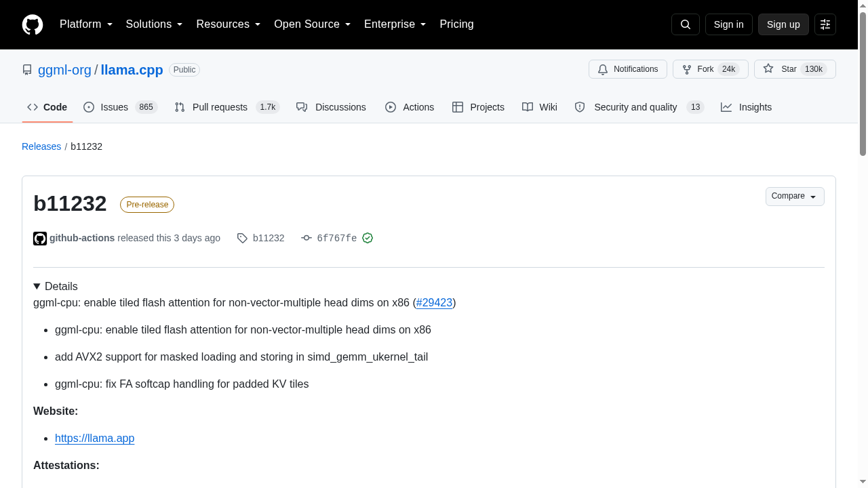Viewport: 868px width, 488px height.
Task: Click the repository book icon beside ggml-org
Action: point(27,70)
